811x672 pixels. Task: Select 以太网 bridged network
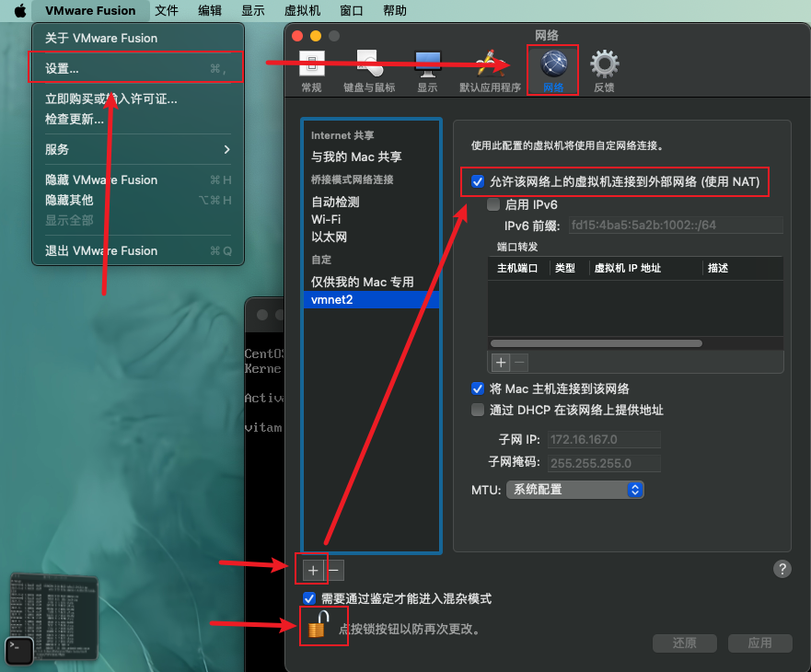click(371, 237)
